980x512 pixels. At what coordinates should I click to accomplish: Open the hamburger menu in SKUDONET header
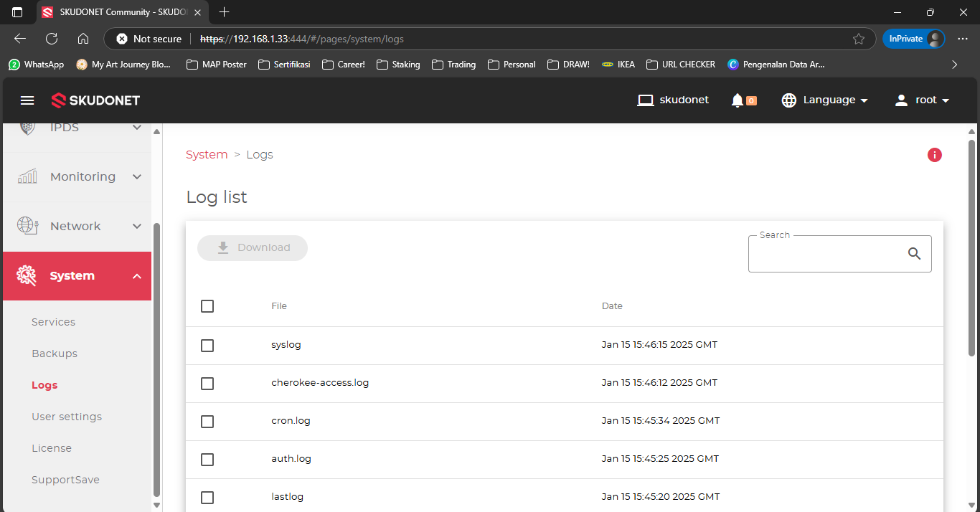click(27, 100)
